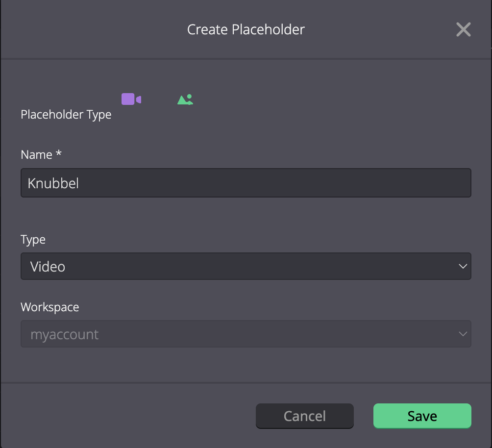Click the Create Placeholder dialog title
The width and height of the screenshot is (492, 448).
(x=246, y=29)
